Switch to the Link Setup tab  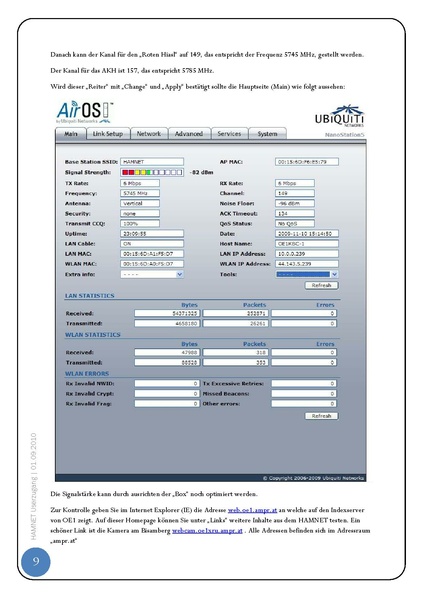(x=108, y=134)
